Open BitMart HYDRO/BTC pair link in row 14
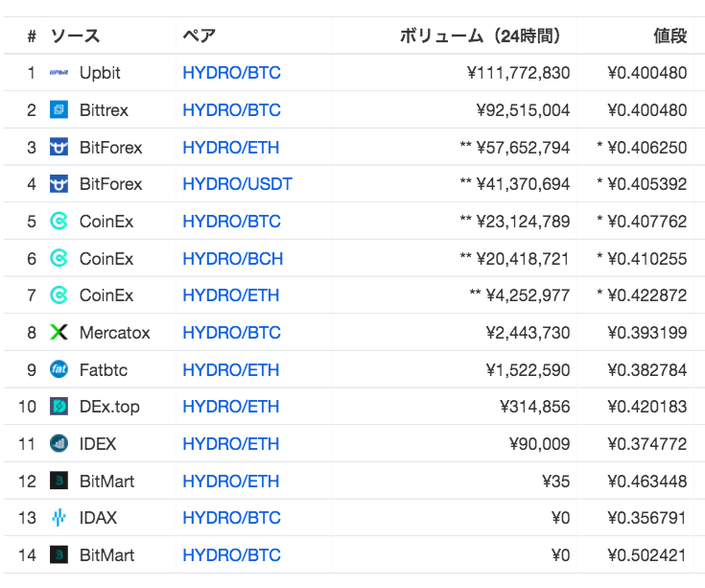The image size is (705, 588). coord(231,555)
